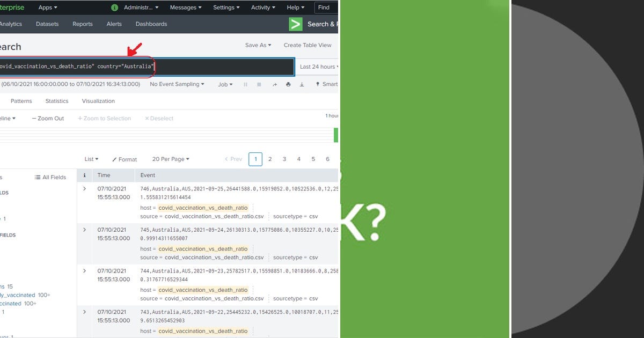Stop the search job

[259, 84]
